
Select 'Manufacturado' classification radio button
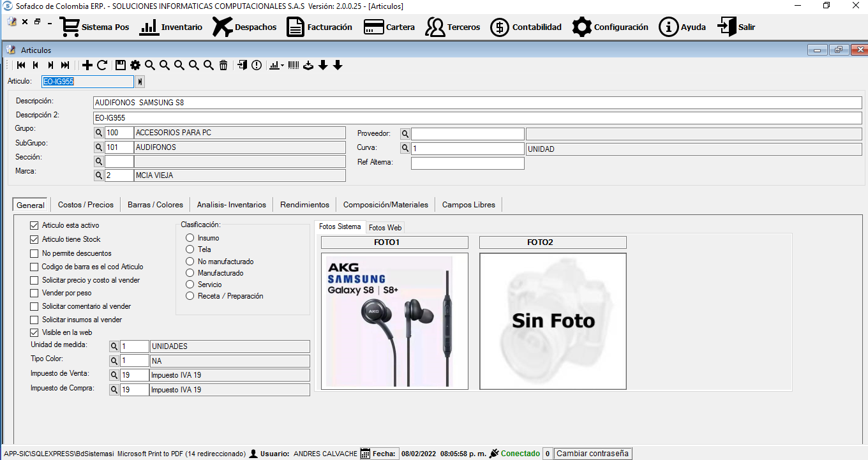pos(190,273)
